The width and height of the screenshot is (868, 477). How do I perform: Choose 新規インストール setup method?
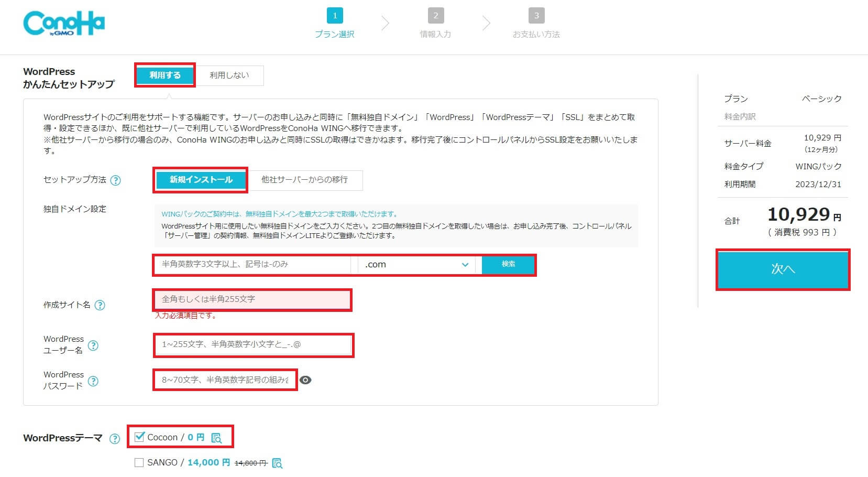(x=201, y=180)
